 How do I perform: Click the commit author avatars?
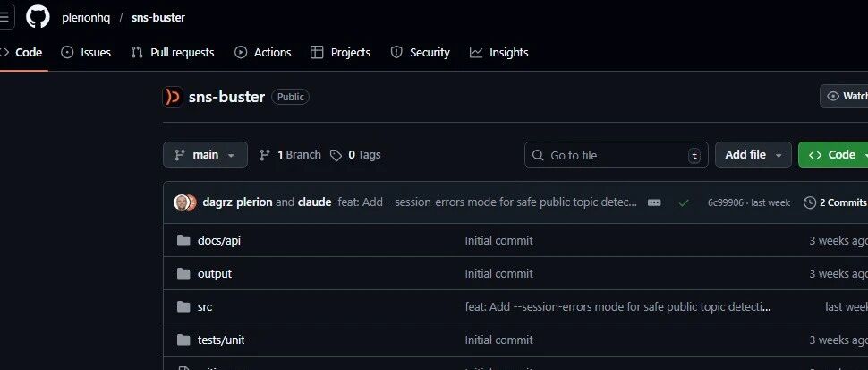[x=185, y=202]
